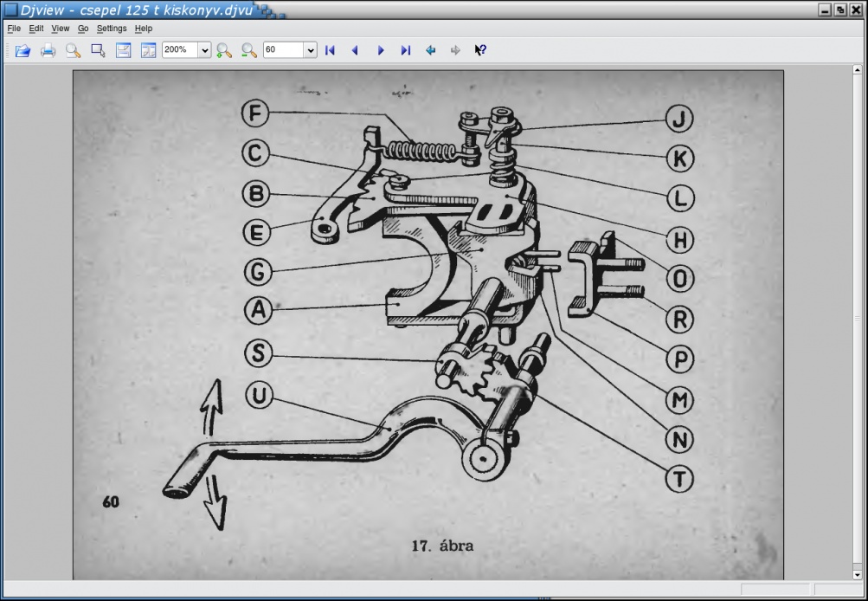This screenshot has width=868, height=601.
Task: Go to the next page
Action: pos(380,50)
